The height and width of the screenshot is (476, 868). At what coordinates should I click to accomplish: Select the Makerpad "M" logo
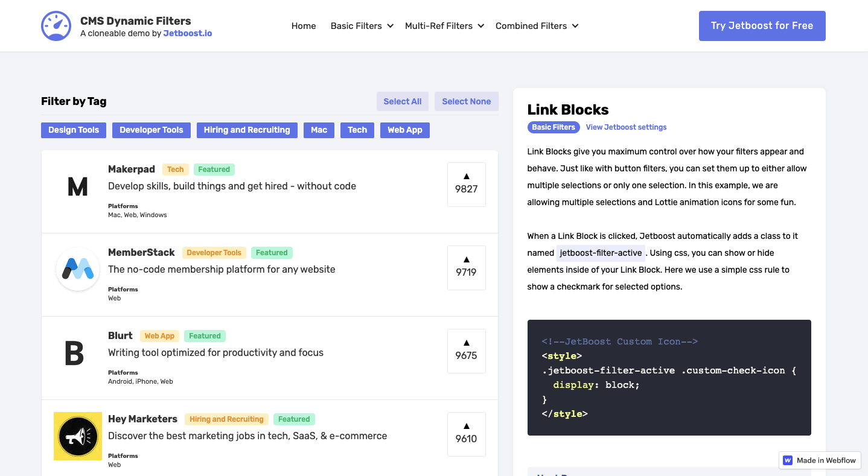point(77,187)
